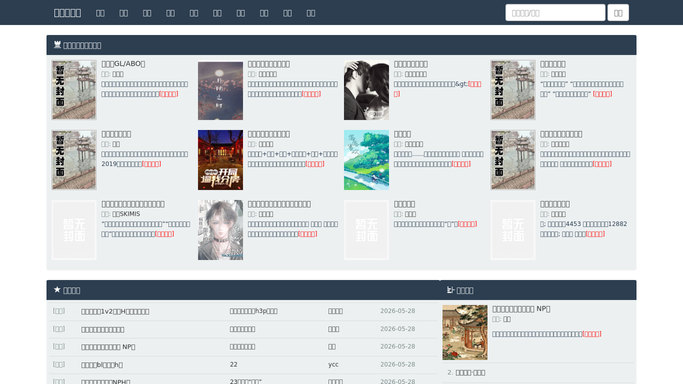Open the red courtyard night book cover
683x384 pixels.
[x=220, y=160]
